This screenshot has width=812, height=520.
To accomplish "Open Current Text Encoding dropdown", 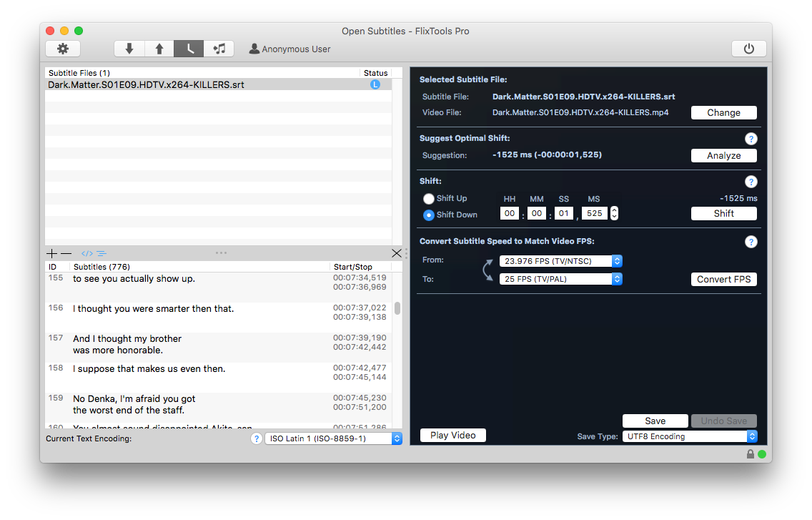I will pos(334,438).
